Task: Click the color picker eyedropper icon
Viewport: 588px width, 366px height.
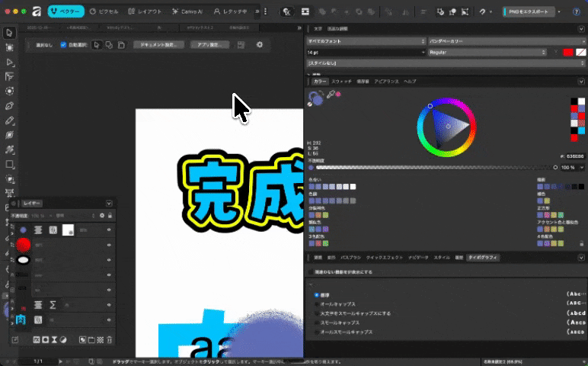Action: point(330,95)
